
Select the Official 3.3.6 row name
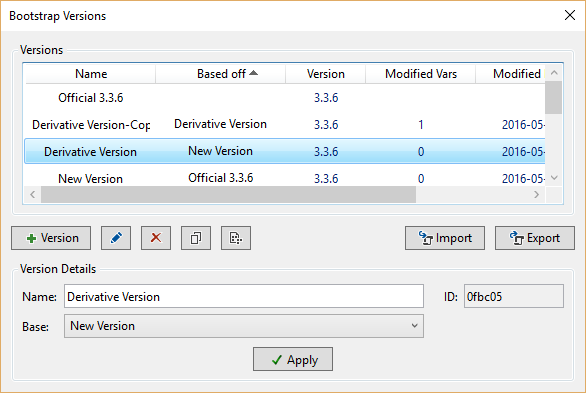[90, 98]
